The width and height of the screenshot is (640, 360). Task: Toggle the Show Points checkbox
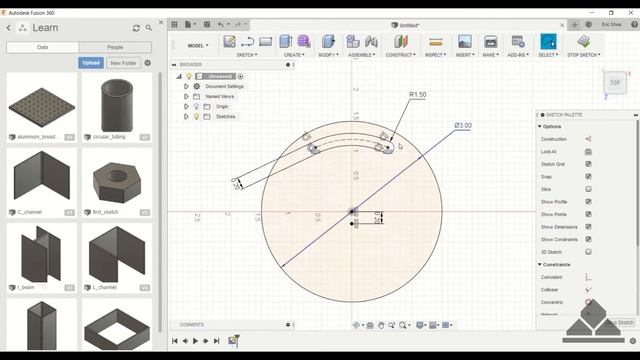point(588,214)
